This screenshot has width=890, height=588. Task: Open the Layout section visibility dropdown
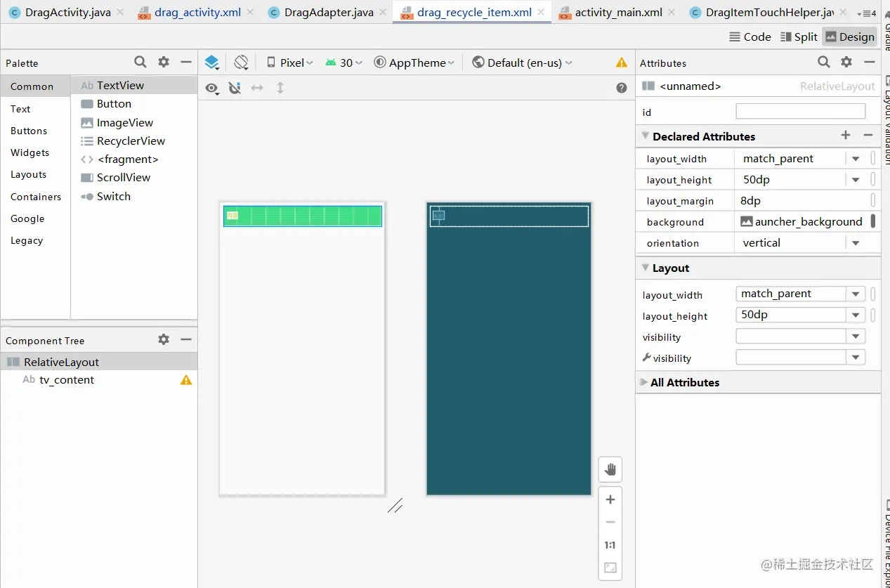856,337
